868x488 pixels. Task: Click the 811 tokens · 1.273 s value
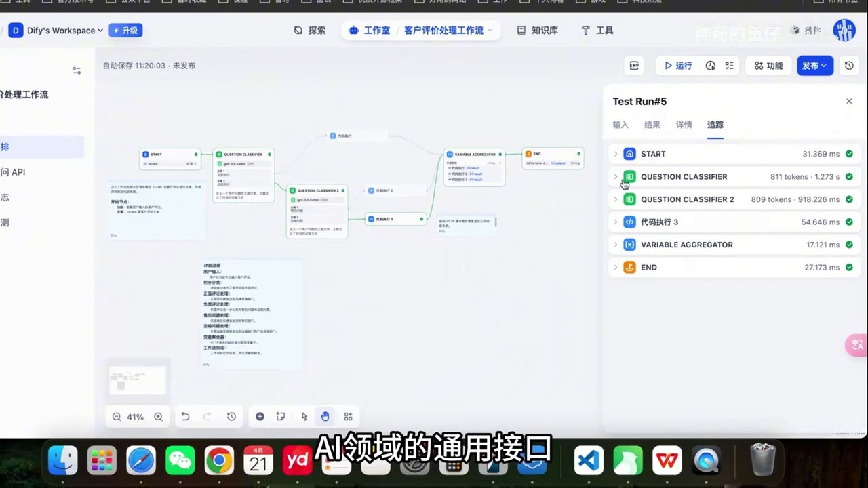tap(805, 177)
